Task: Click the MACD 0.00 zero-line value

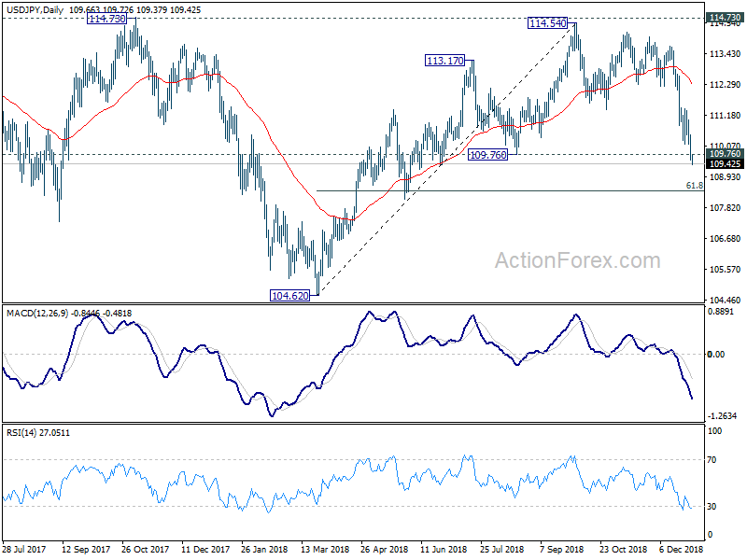Action: [716, 355]
